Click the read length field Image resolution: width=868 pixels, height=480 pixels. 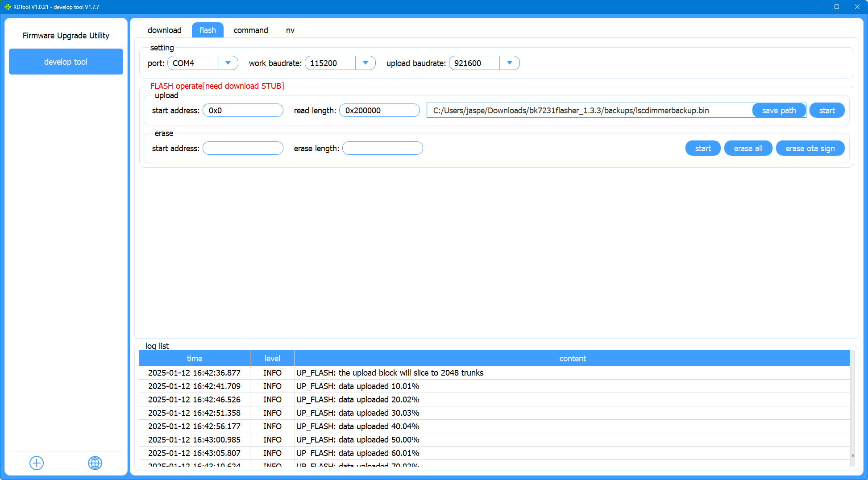point(379,110)
